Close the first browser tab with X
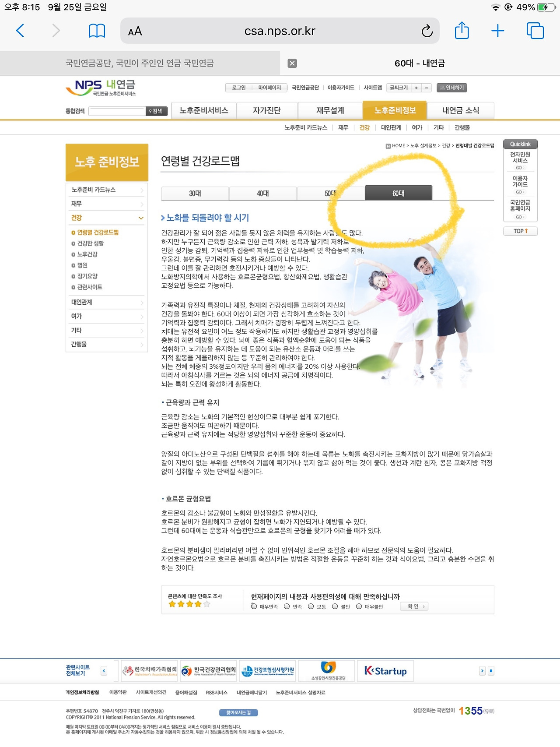 pos(292,63)
